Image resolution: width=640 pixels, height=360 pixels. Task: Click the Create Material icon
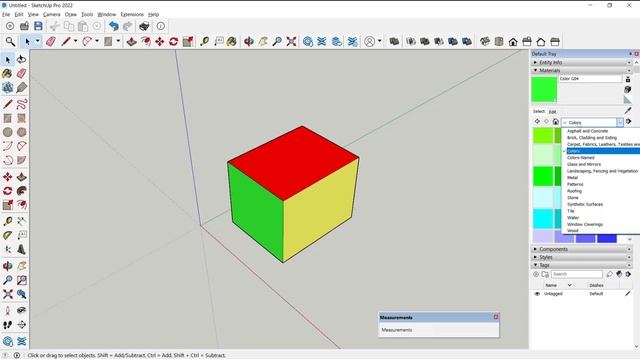coord(628,89)
